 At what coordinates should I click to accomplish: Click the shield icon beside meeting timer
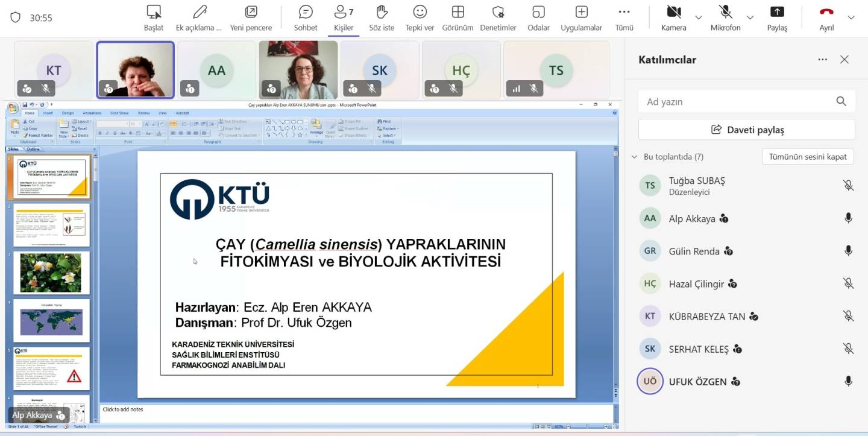coord(16,17)
